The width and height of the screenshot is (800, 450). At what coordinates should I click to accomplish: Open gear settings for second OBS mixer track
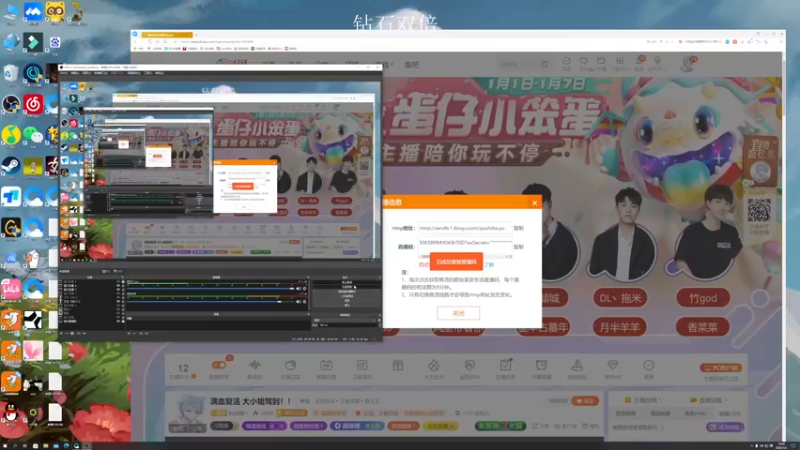click(x=305, y=302)
